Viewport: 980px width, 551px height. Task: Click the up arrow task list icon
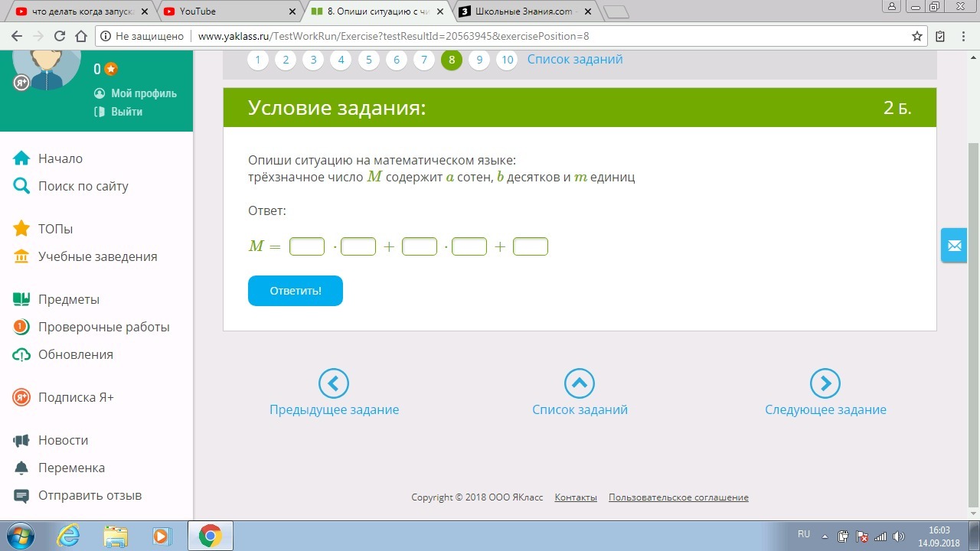tap(580, 383)
